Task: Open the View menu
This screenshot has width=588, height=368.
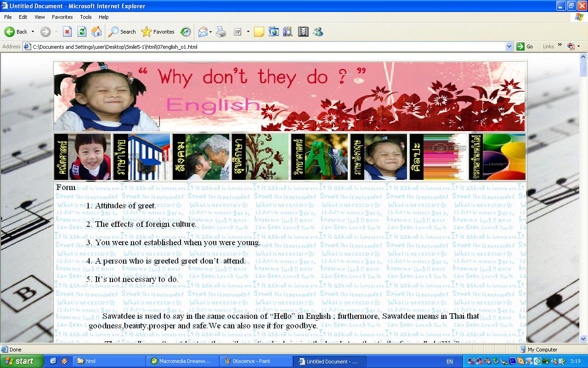Action: click(40, 17)
